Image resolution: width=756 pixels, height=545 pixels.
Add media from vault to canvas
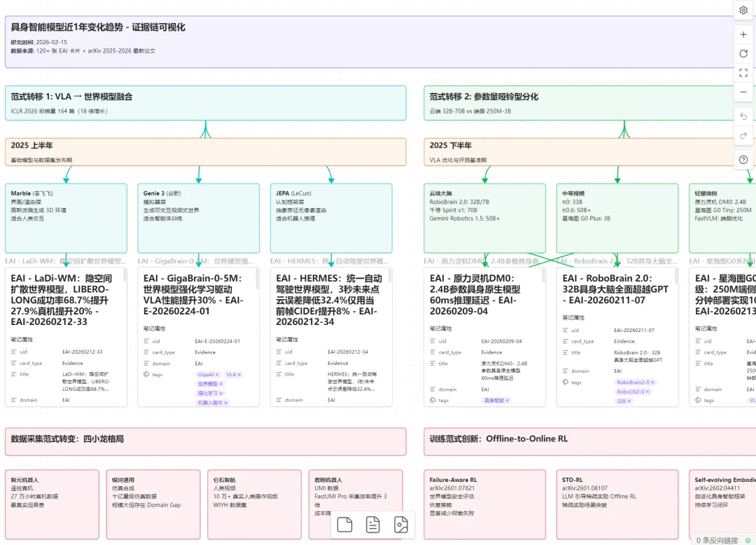point(400,524)
